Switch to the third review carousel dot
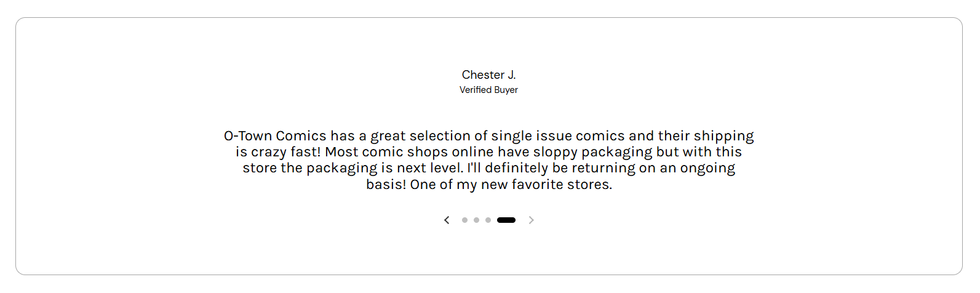The image size is (980, 293). coord(488,220)
